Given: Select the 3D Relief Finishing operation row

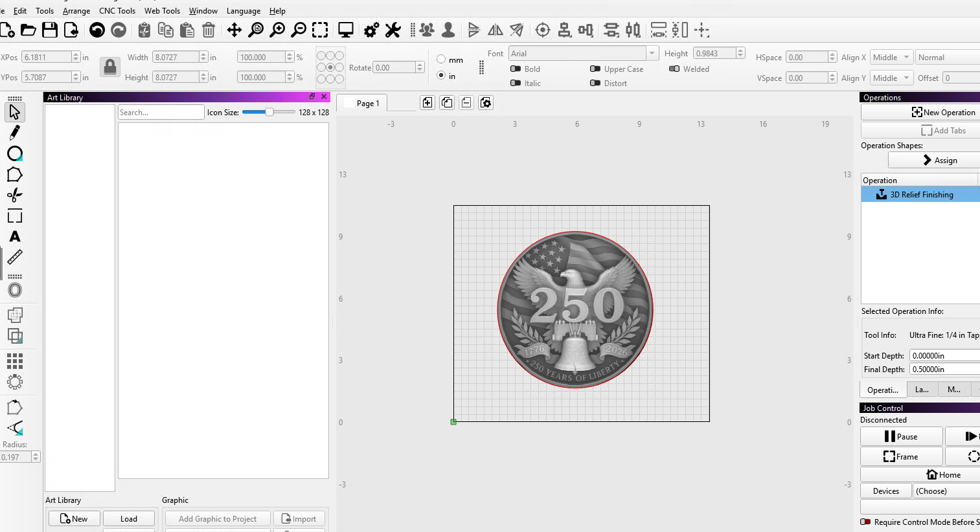Looking at the screenshot, I should 920,194.
